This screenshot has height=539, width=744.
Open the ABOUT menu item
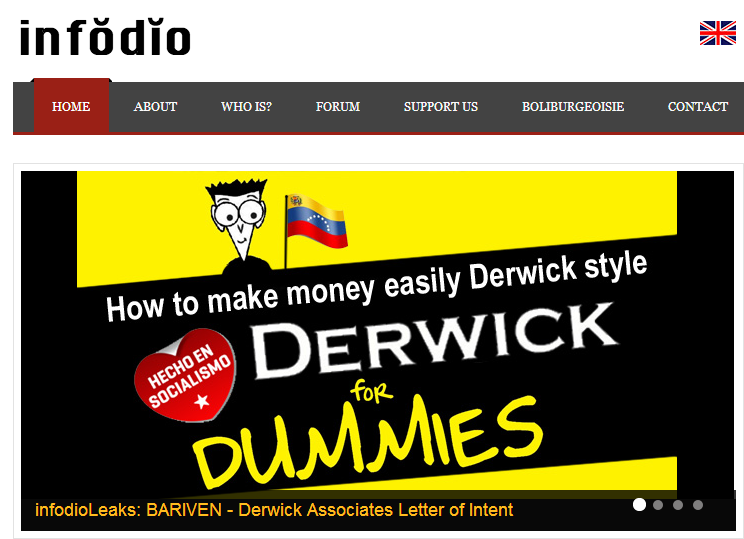(x=155, y=107)
